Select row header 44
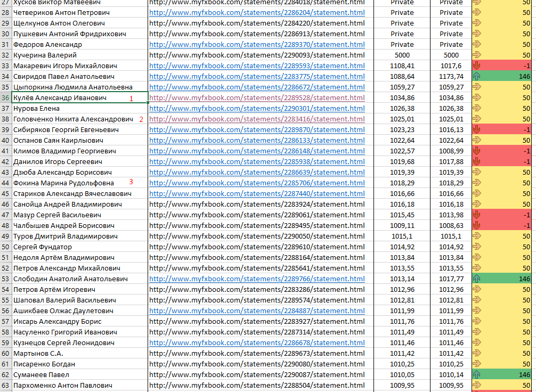Screen dimensions: 536x392 click(x=5, y=183)
